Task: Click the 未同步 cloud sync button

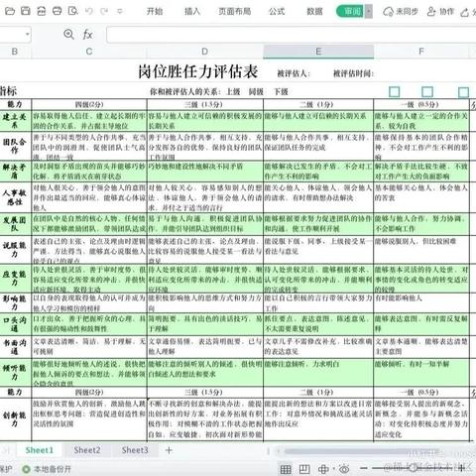Action: [401, 12]
